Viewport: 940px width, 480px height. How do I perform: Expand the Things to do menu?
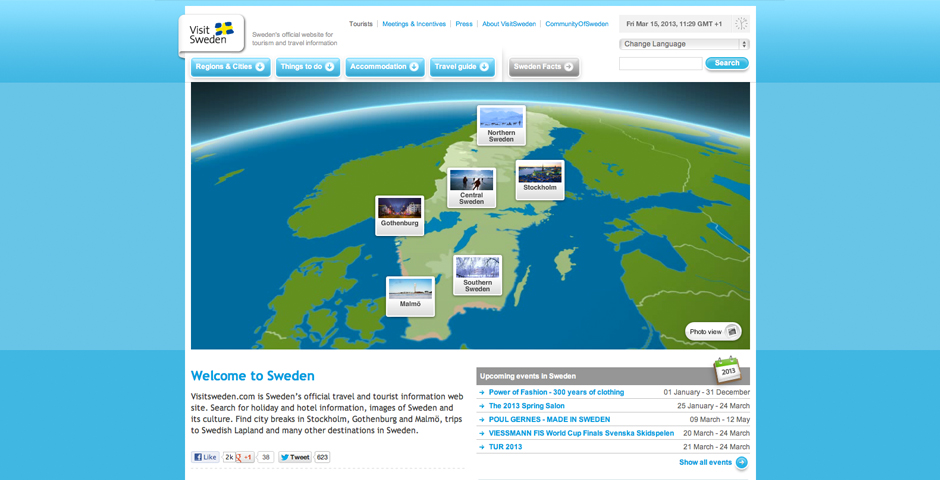click(x=308, y=67)
